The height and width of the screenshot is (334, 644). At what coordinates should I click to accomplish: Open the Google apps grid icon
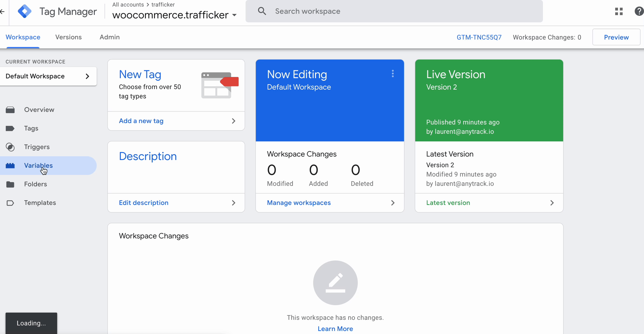coord(619,11)
